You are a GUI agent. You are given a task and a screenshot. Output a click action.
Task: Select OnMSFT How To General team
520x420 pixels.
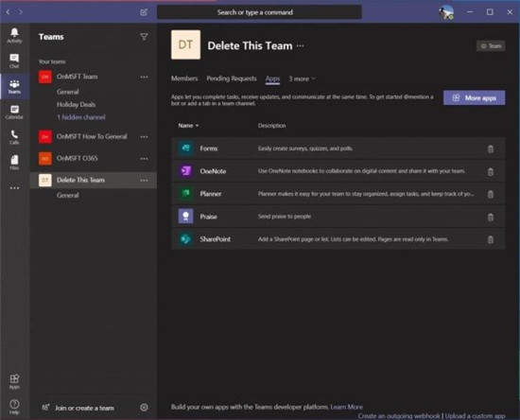[x=93, y=136]
